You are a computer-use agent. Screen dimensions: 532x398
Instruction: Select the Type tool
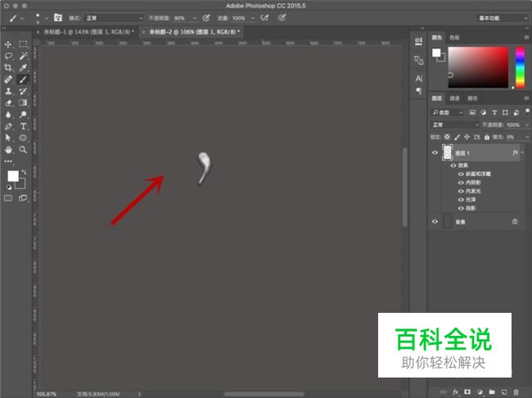[23, 126]
